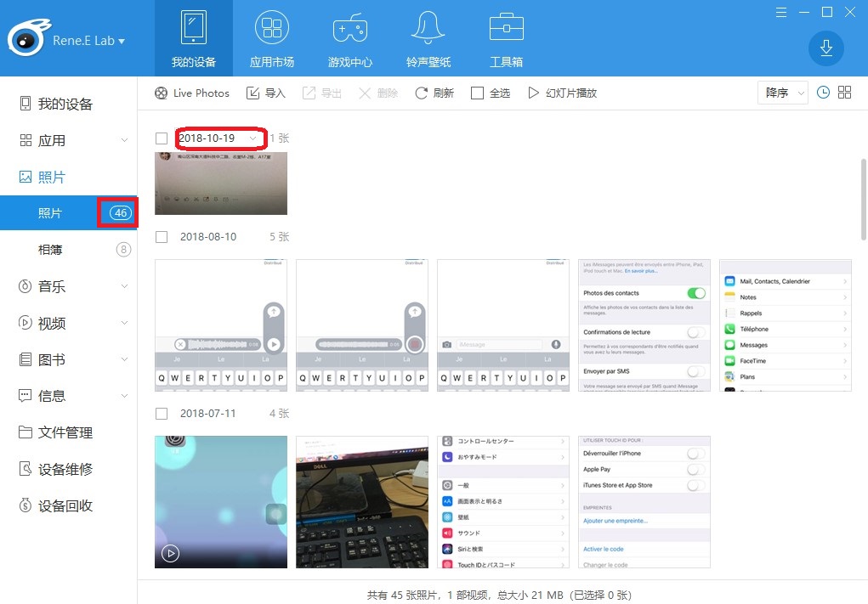Open the 铃声壁纸 tab
This screenshot has width=868, height=604.
[x=428, y=38]
